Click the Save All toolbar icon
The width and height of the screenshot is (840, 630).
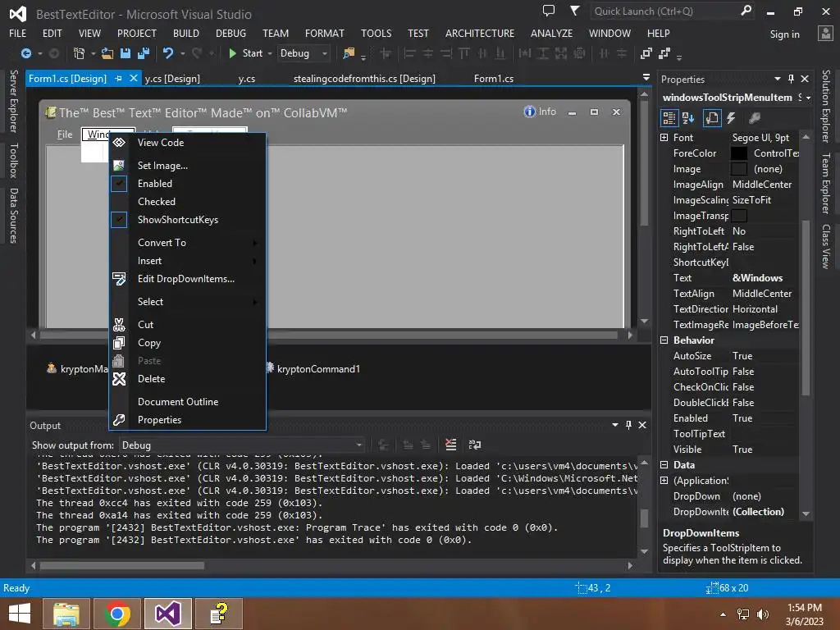[x=144, y=53]
